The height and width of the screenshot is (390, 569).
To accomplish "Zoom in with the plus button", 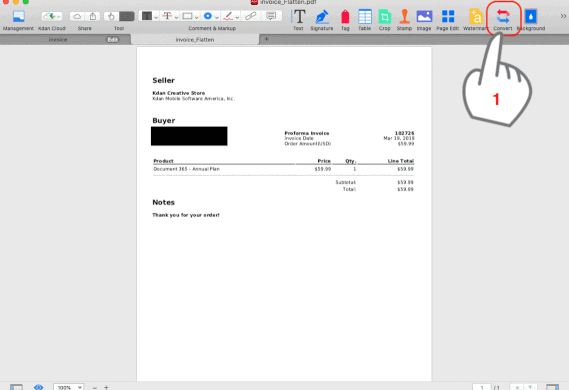I will [x=106, y=387].
